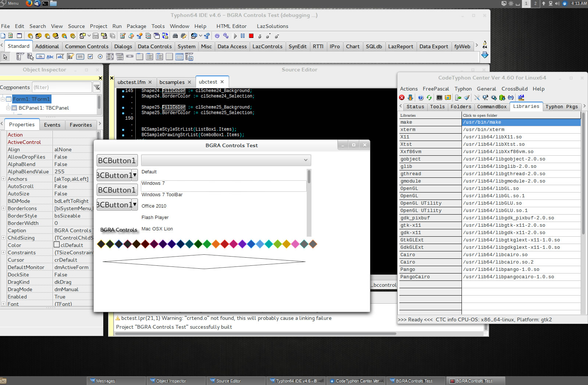Select the TRadioButton component in the palette

coord(100,56)
